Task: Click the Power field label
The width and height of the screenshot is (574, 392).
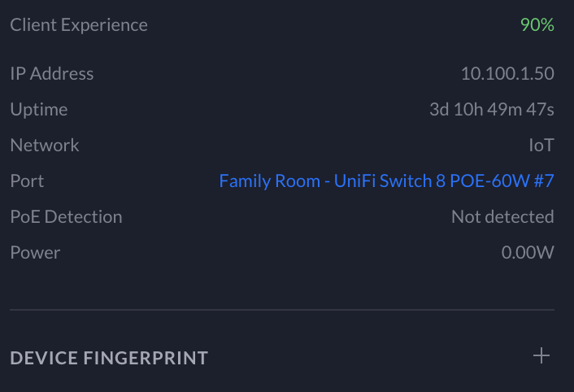Action: click(x=35, y=252)
